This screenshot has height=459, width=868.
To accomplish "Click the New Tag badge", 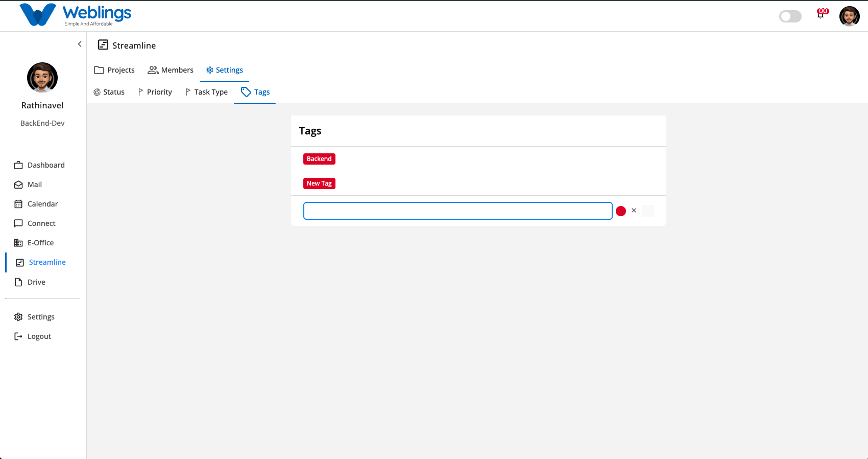I will click(319, 183).
